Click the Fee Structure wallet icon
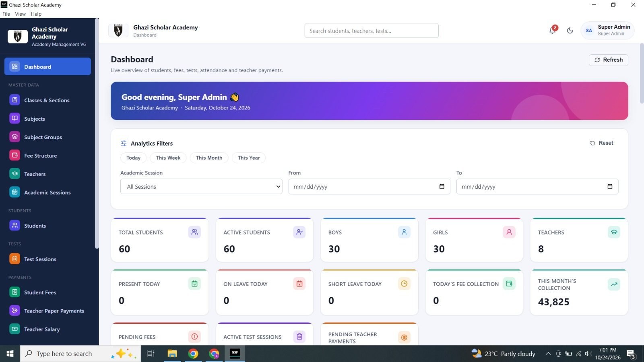This screenshot has width=644, height=362. pyautogui.click(x=15, y=156)
